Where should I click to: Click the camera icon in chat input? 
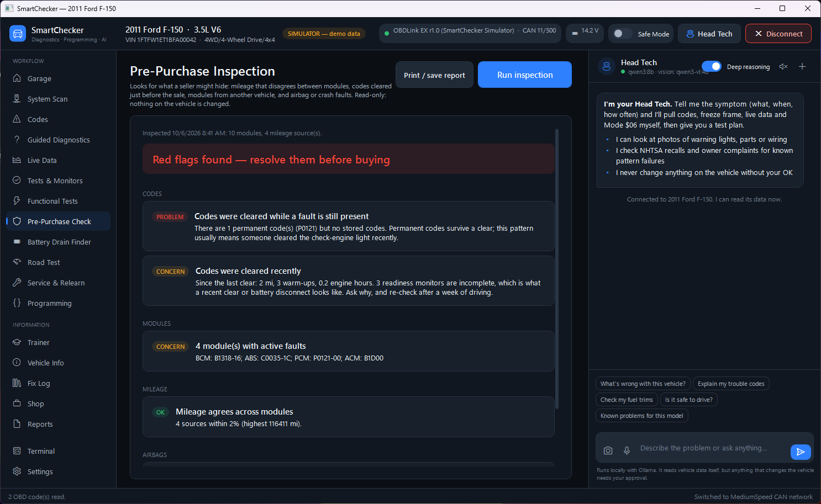(608, 450)
